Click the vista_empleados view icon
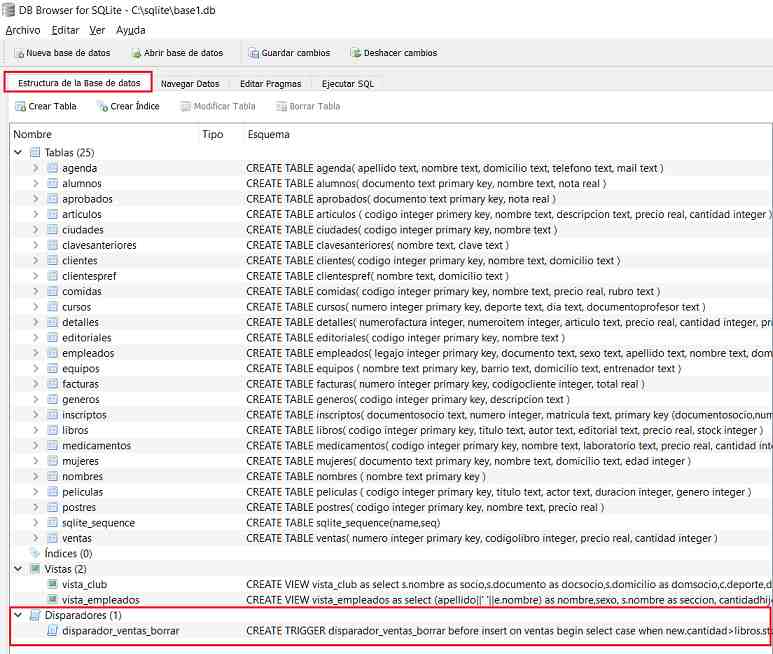This screenshot has width=773, height=654. (53, 600)
